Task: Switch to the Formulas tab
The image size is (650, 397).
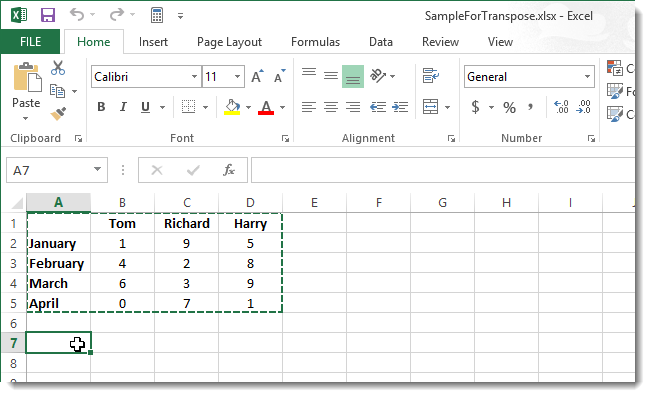Action: (x=315, y=42)
